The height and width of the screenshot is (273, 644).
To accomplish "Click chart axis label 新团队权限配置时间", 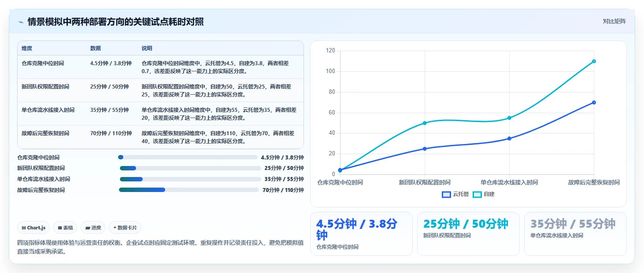I will (x=425, y=182).
